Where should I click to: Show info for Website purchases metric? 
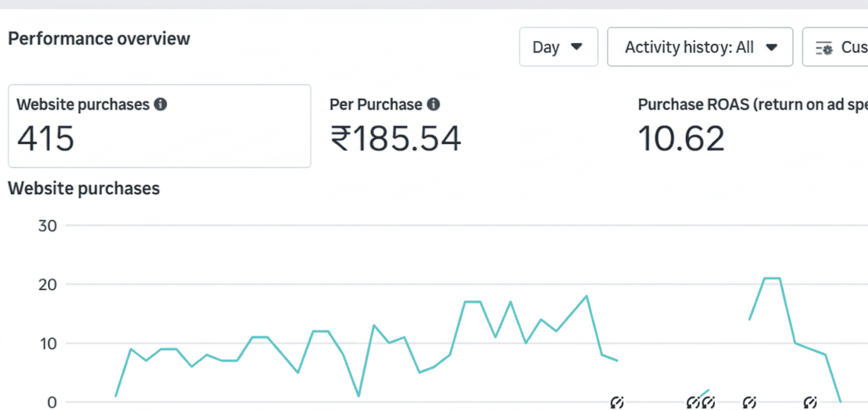click(160, 104)
